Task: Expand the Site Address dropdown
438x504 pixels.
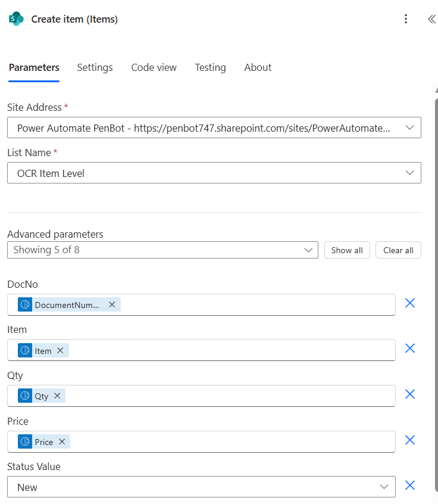Action: coord(409,127)
